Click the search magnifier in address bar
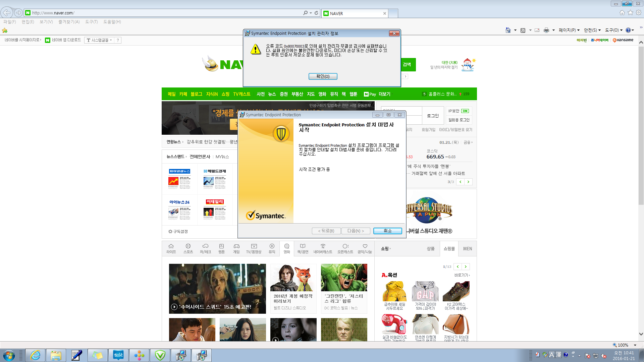 [305, 13]
